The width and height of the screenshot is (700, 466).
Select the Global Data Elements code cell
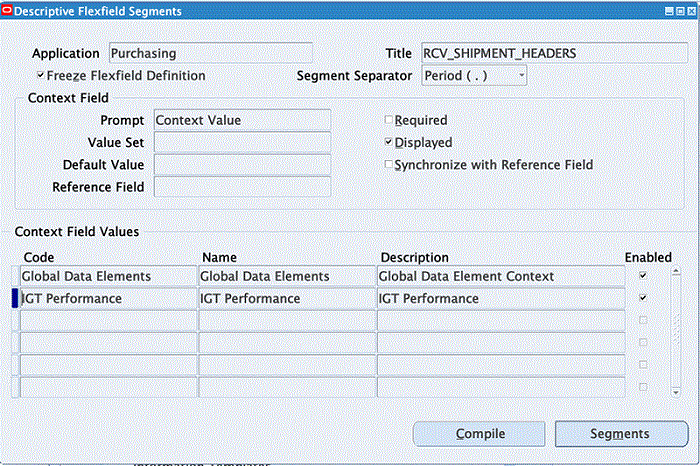coord(107,276)
